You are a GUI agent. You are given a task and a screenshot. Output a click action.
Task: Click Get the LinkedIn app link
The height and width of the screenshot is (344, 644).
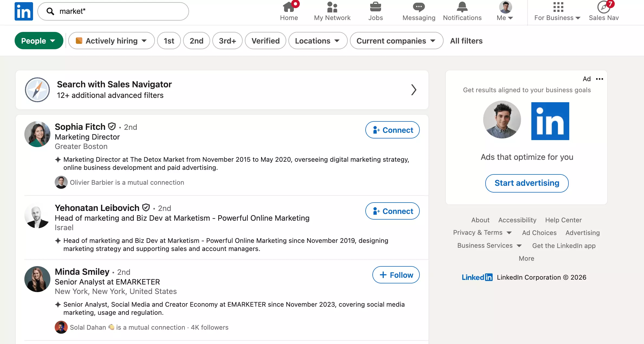point(564,246)
